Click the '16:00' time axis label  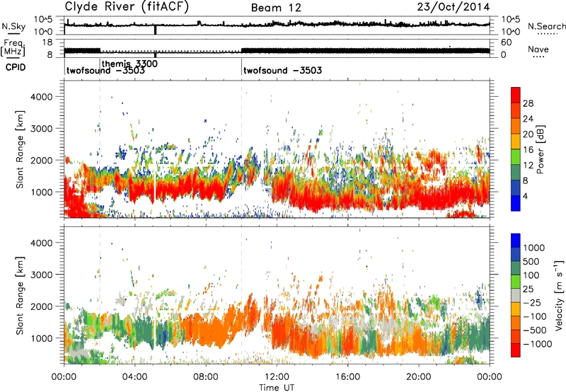(x=347, y=377)
